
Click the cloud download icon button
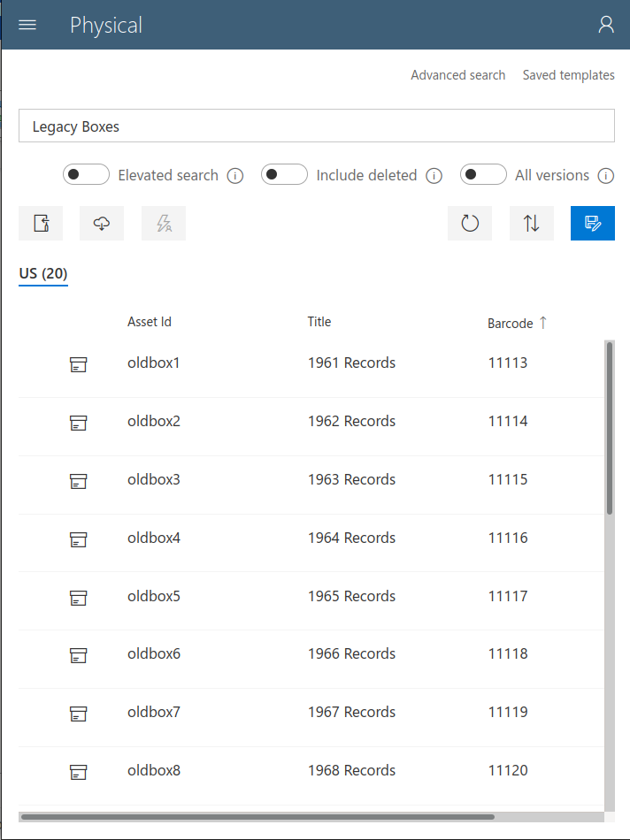click(x=102, y=224)
